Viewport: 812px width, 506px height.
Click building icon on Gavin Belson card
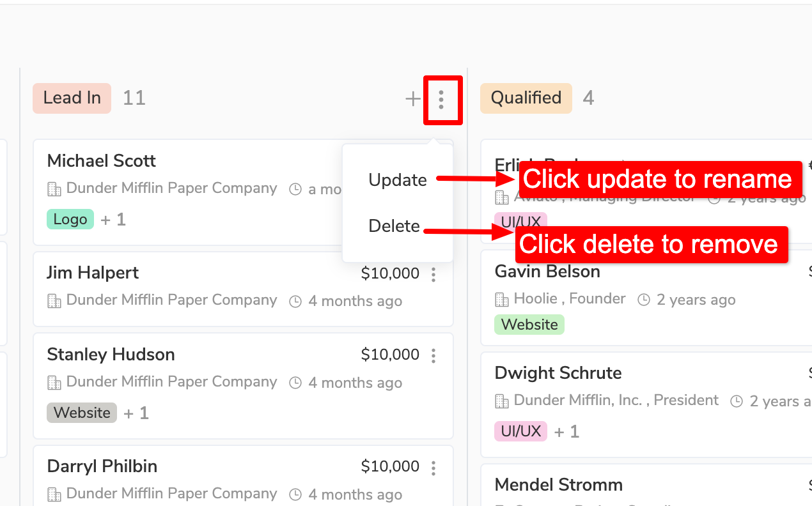point(502,300)
